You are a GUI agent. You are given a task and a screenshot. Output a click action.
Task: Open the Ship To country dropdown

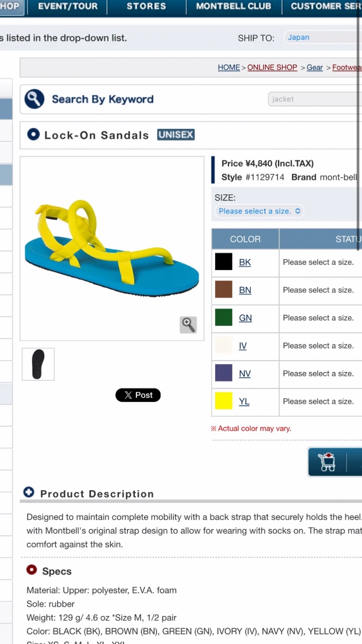pos(322,37)
